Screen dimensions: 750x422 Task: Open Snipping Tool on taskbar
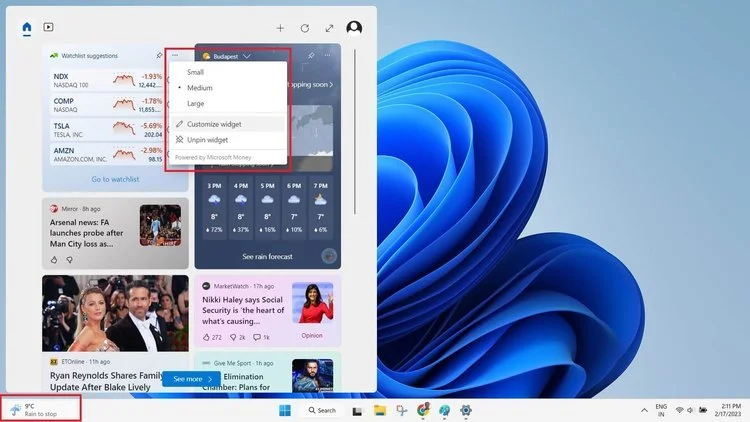pos(401,410)
